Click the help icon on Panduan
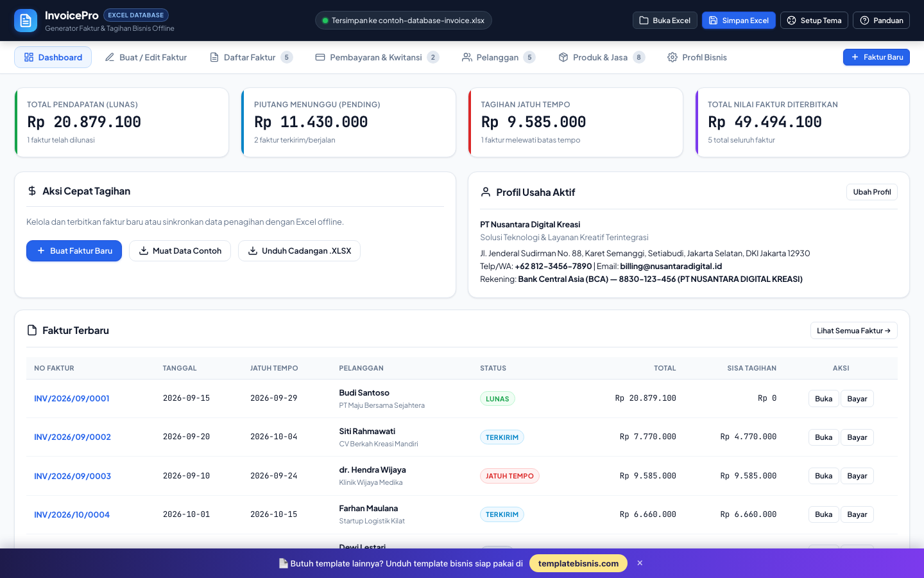 (864, 21)
